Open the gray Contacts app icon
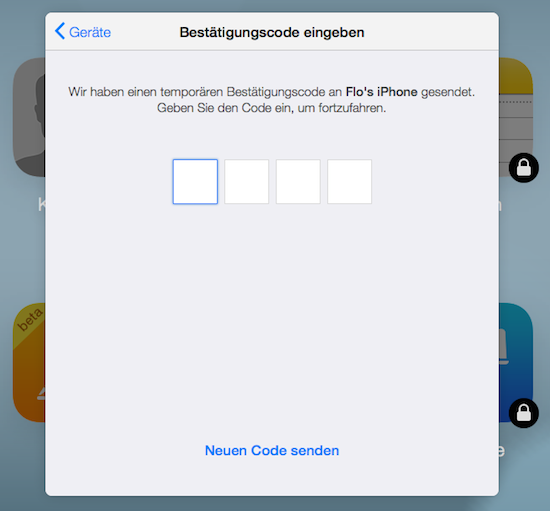Image resolution: width=550 pixels, height=511 pixels. tap(29, 117)
